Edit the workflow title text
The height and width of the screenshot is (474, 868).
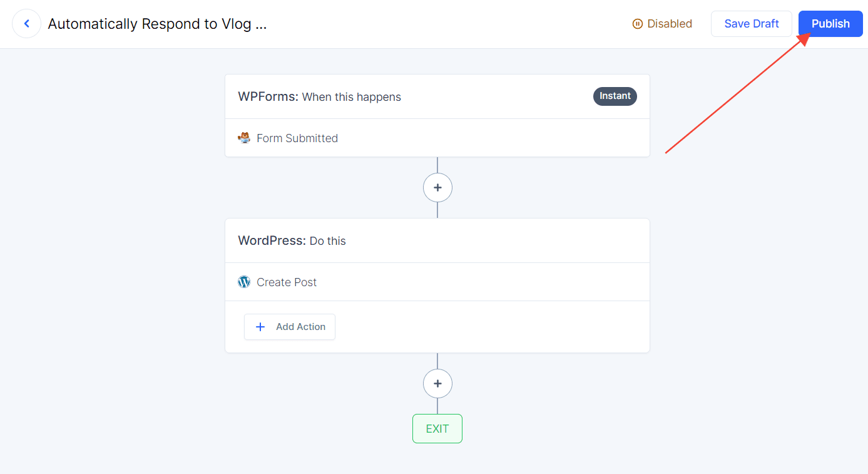point(158,24)
